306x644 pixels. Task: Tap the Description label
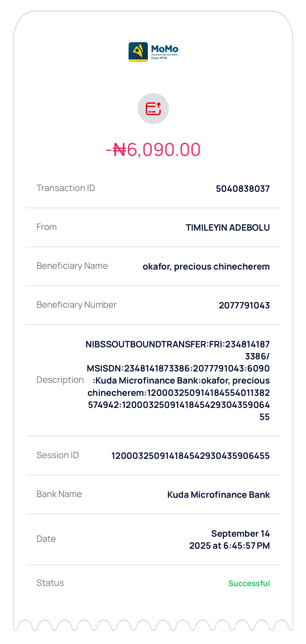(x=60, y=380)
